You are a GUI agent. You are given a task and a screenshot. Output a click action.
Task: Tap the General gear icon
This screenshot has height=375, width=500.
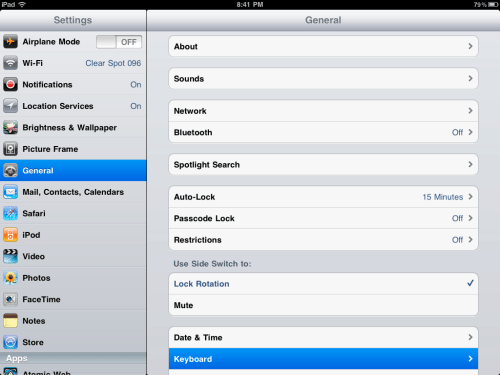point(10,170)
